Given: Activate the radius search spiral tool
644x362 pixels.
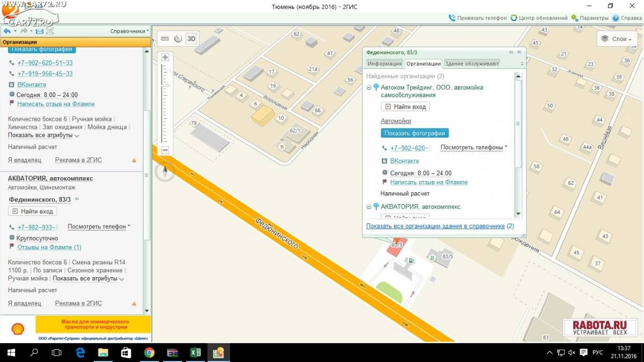Looking at the screenshot, I should click(x=178, y=39).
